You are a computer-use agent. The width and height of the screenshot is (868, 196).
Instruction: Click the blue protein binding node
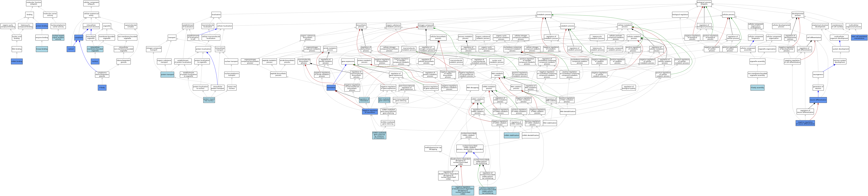coord(42,26)
